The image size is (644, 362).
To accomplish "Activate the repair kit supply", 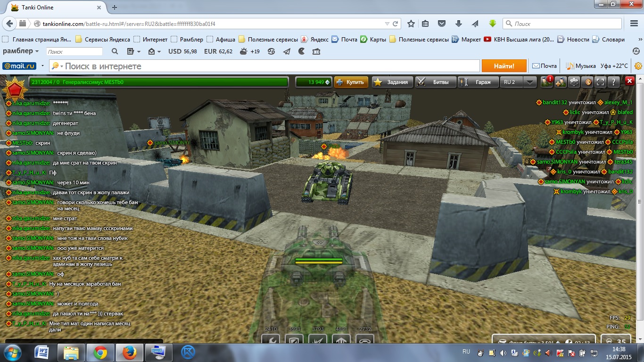I will pos(270,338).
